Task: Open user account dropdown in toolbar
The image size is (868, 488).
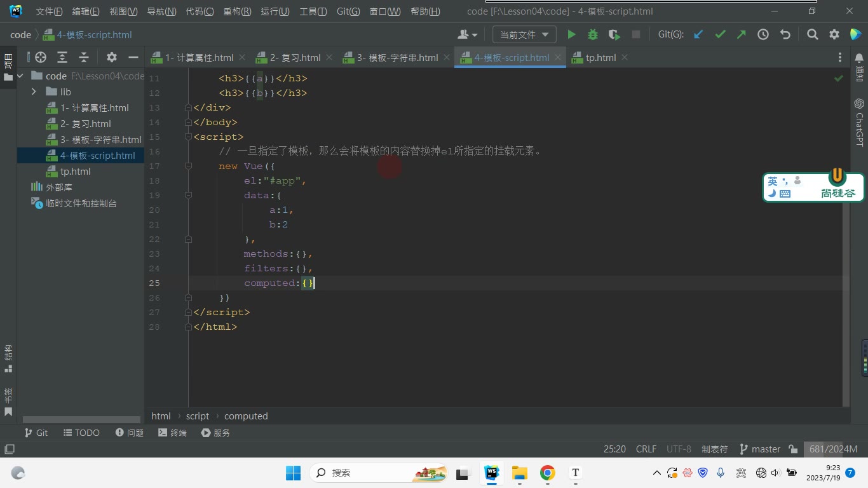Action: (468, 35)
